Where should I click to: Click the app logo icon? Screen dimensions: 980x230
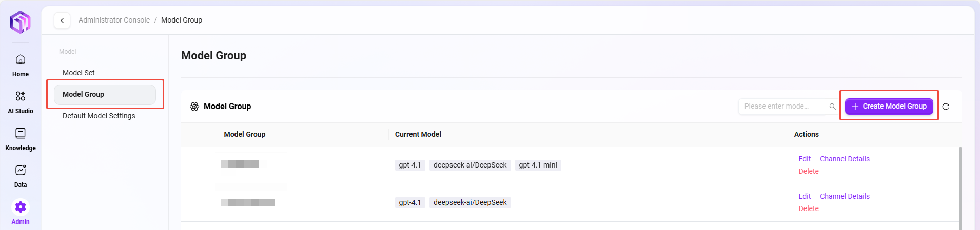coord(21,22)
